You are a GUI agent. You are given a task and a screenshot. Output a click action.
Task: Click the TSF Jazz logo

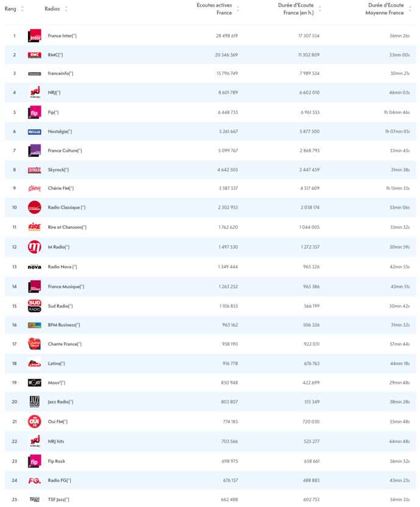pyautogui.click(x=34, y=499)
